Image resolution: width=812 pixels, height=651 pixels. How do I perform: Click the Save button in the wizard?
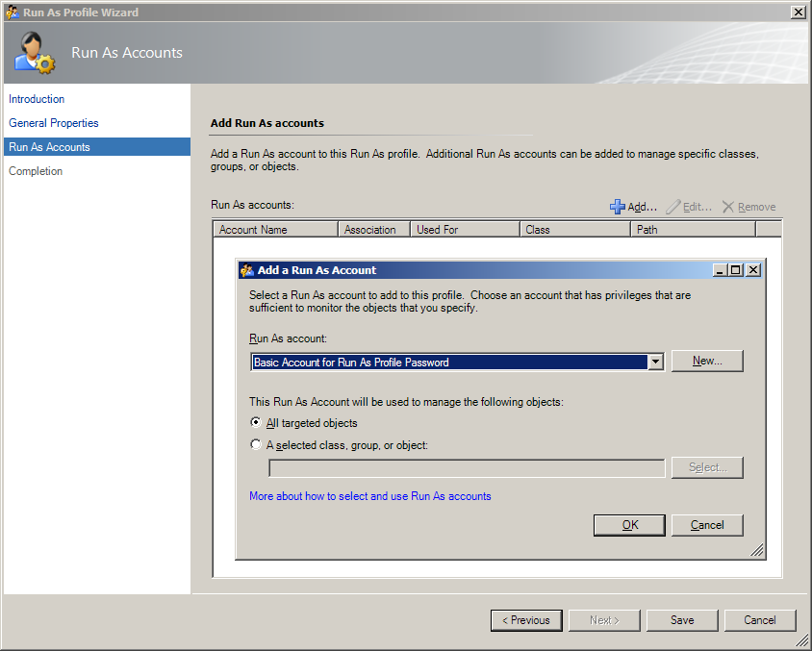(682, 620)
